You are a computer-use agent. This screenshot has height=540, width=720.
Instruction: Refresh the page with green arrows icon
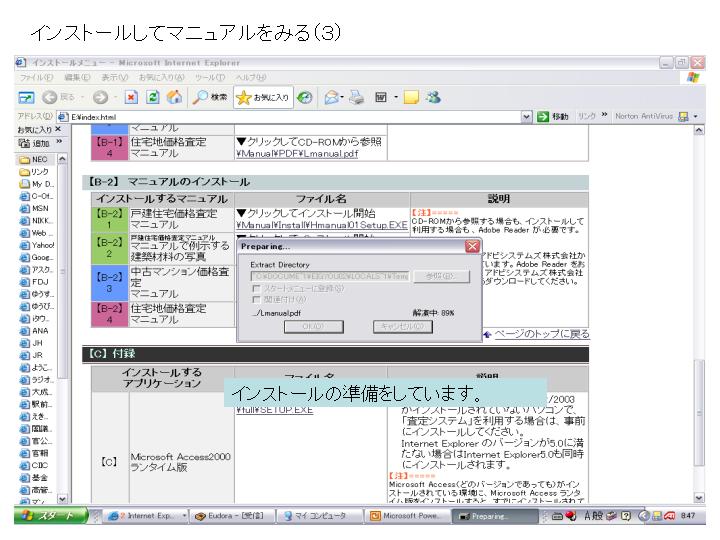(x=152, y=97)
